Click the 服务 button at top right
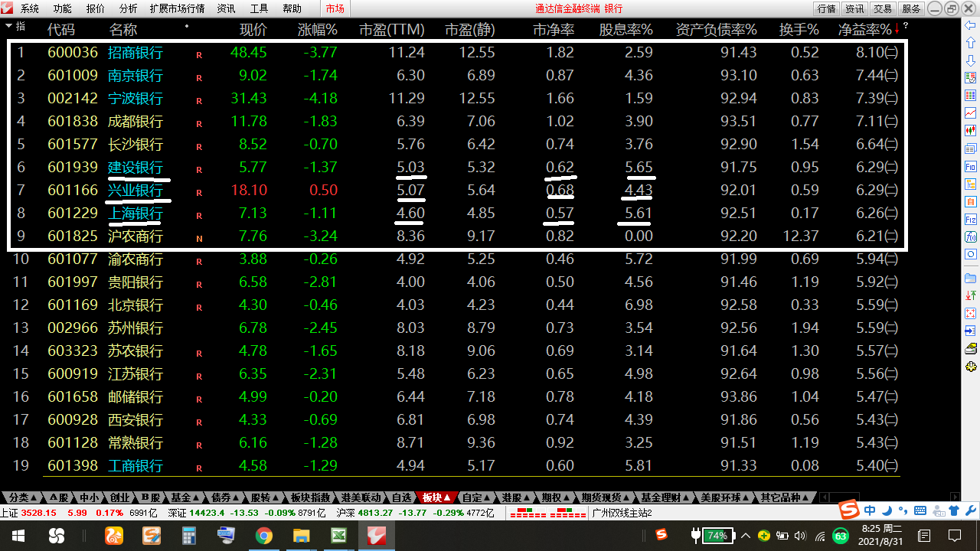Screen dimensions: 980x551 coord(911,8)
